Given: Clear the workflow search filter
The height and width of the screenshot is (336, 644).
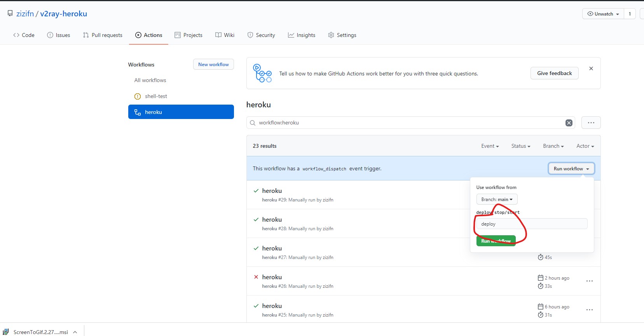Looking at the screenshot, I should (569, 123).
